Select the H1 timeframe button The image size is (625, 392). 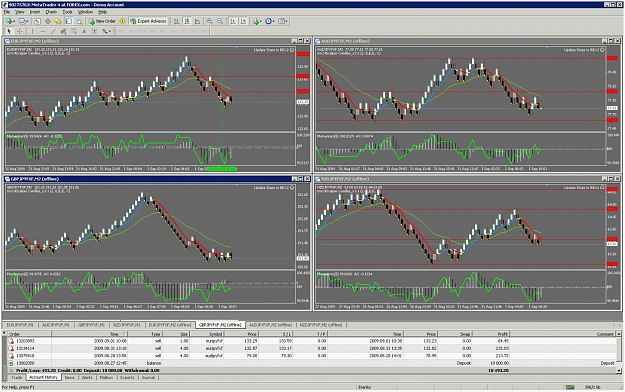click(x=162, y=31)
